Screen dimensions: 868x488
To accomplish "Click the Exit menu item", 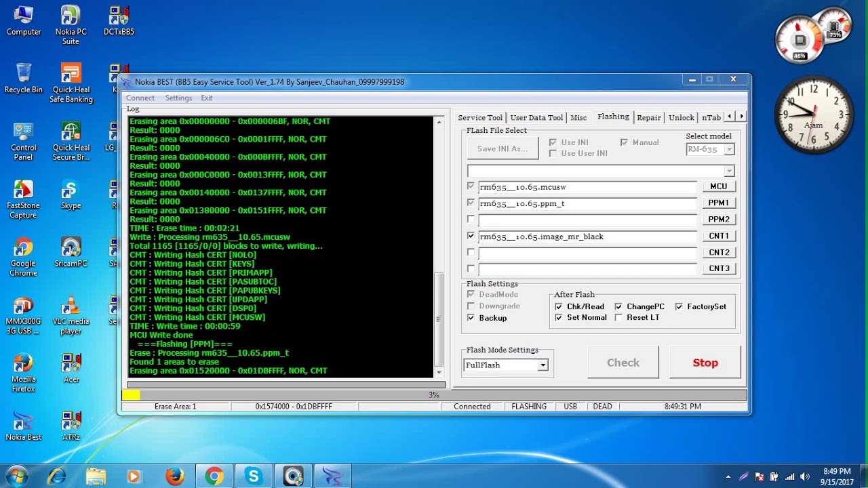I will (x=206, y=98).
